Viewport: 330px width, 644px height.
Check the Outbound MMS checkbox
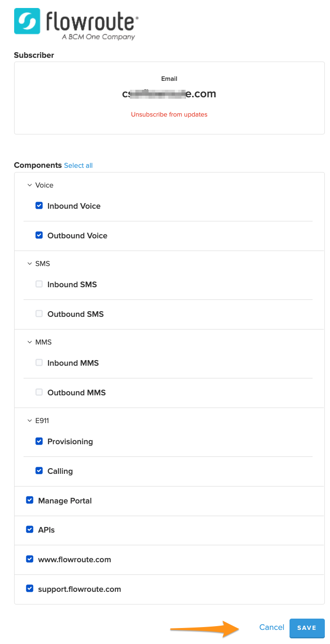39,392
